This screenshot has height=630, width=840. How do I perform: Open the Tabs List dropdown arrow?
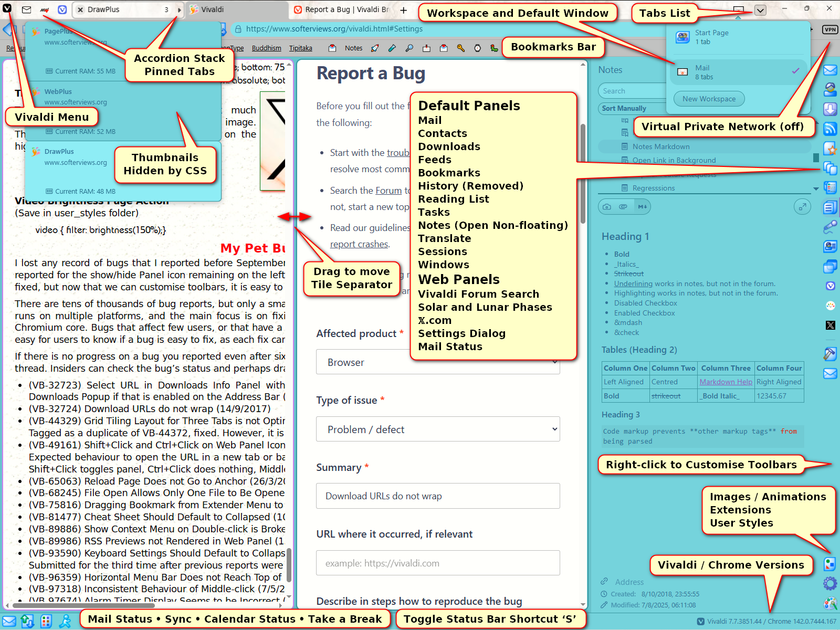(x=760, y=10)
